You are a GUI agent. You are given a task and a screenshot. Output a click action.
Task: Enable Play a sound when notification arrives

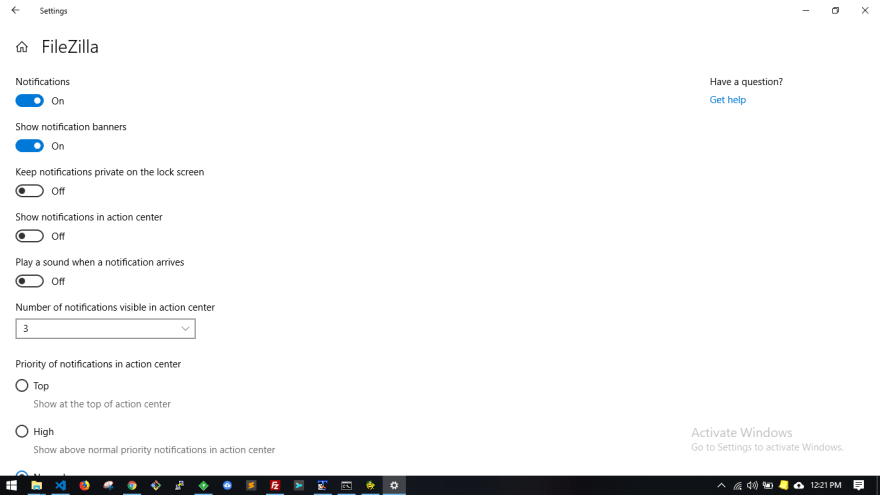pyautogui.click(x=29, y=281)
